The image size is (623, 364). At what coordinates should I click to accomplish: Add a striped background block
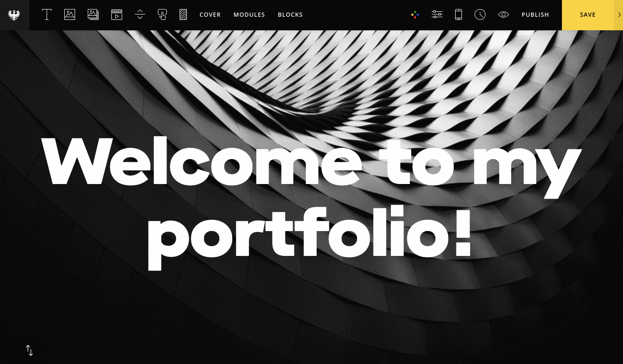click(183, 14)
